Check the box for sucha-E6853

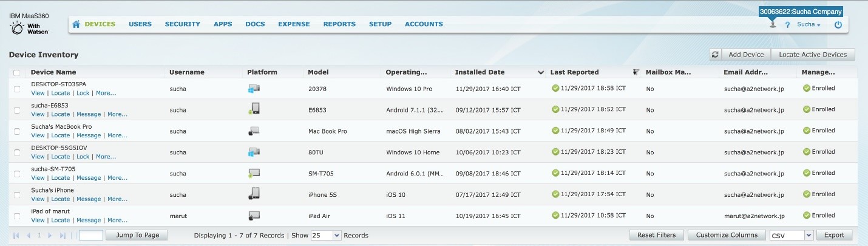point(17,111)
